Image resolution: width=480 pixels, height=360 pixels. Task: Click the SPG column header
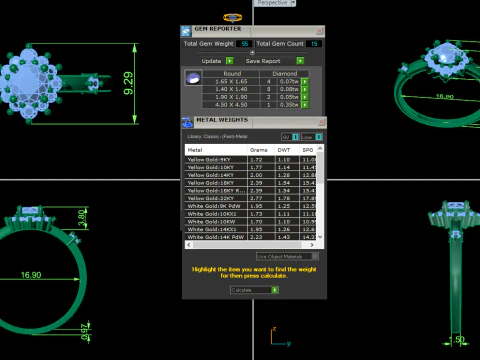click(308, 150)
